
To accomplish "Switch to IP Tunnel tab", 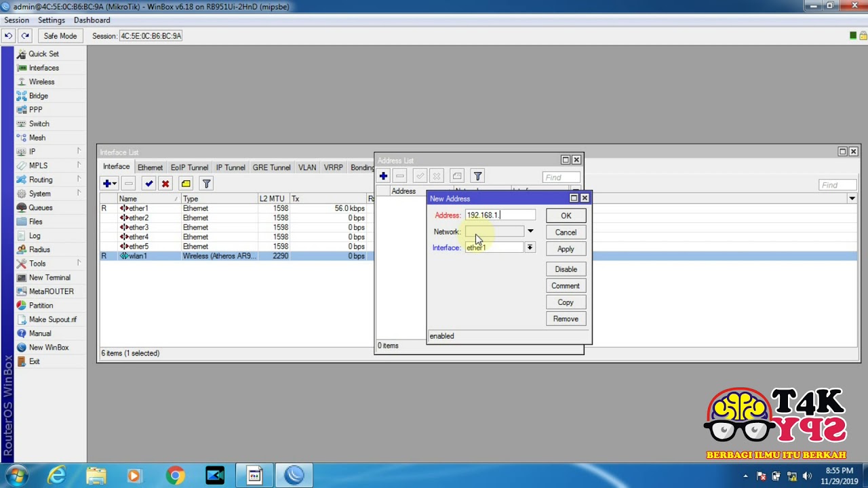I will pyautogui.click(x=231, y=167).
